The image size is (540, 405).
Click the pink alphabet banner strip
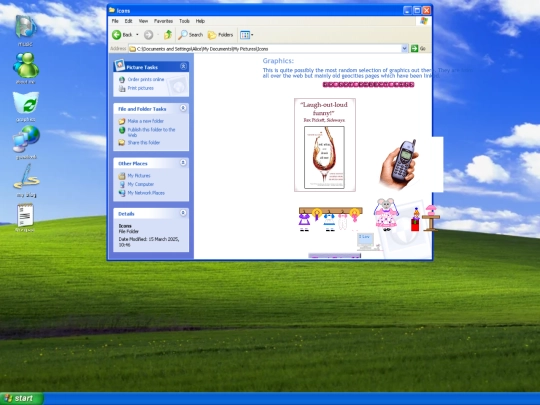[368, 84]
